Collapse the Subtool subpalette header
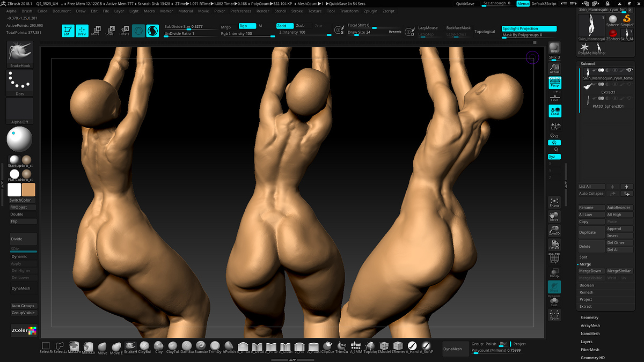644x362 pixels. tap(588, 64)
